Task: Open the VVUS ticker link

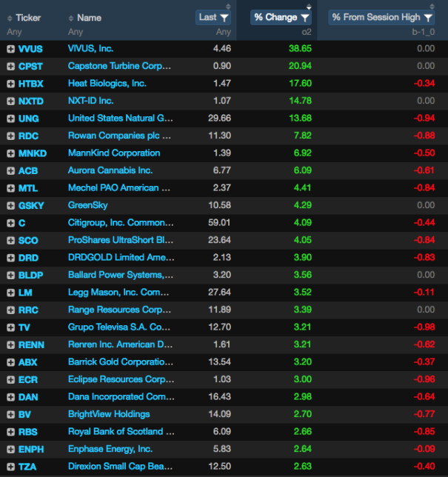Action: pos(30,49)
